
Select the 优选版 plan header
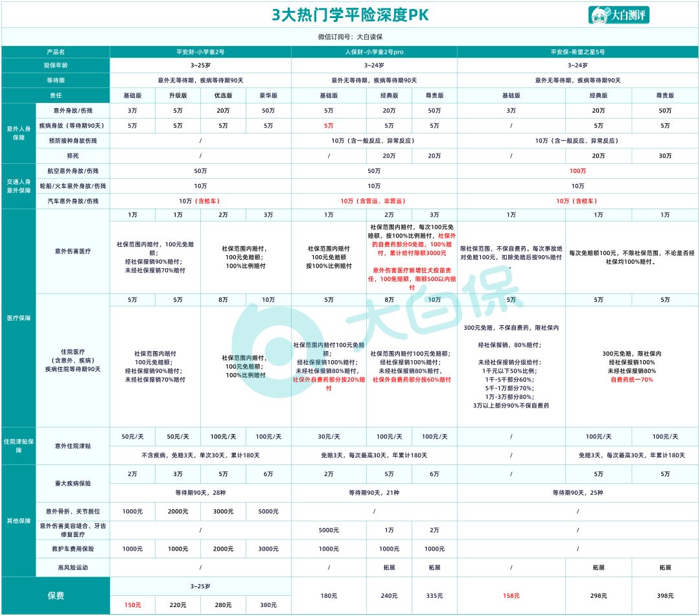click(223, 95)
